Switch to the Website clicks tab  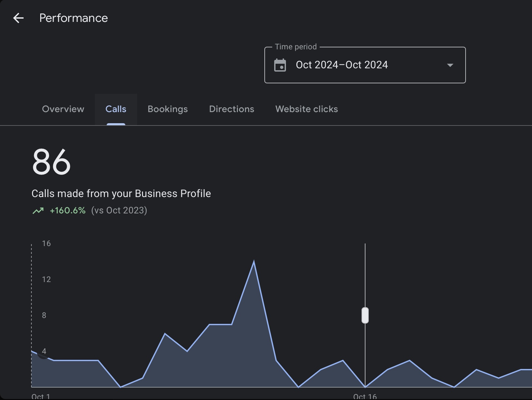[307, 109]
